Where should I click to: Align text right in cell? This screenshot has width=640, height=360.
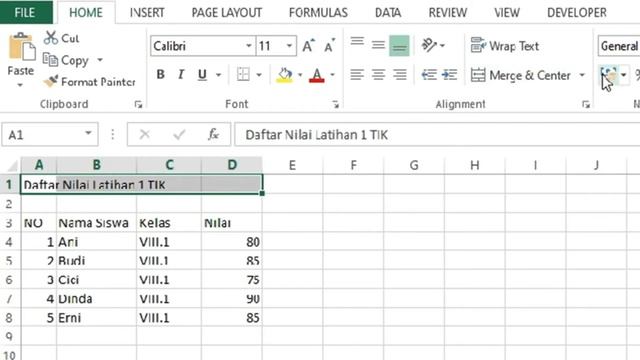click(x=400, y=75)
